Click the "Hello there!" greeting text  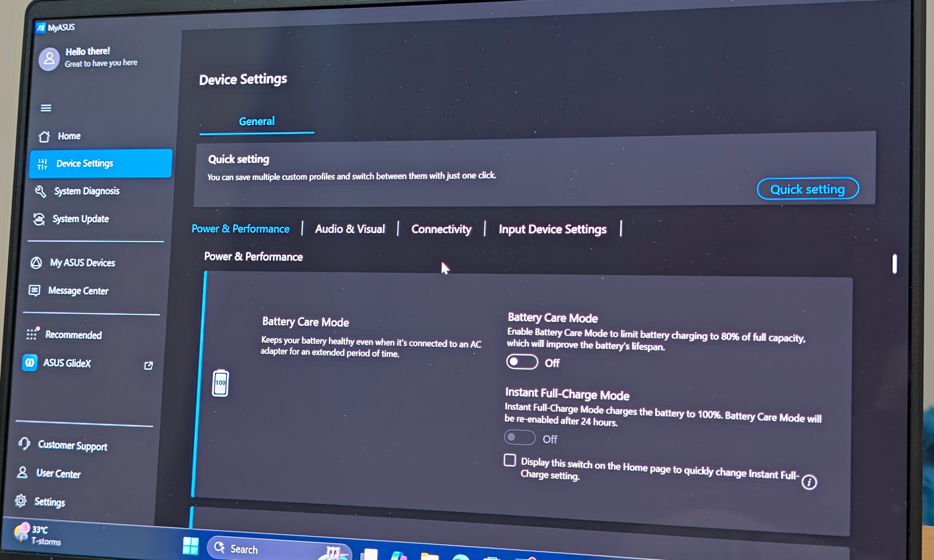tap(87, 51)
